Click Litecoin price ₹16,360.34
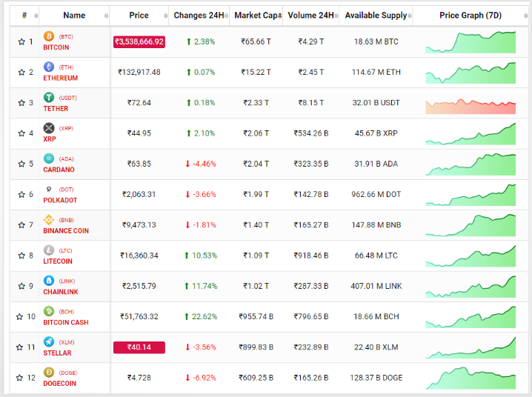This screenshot has width=532, height=397. click(139, 256)
